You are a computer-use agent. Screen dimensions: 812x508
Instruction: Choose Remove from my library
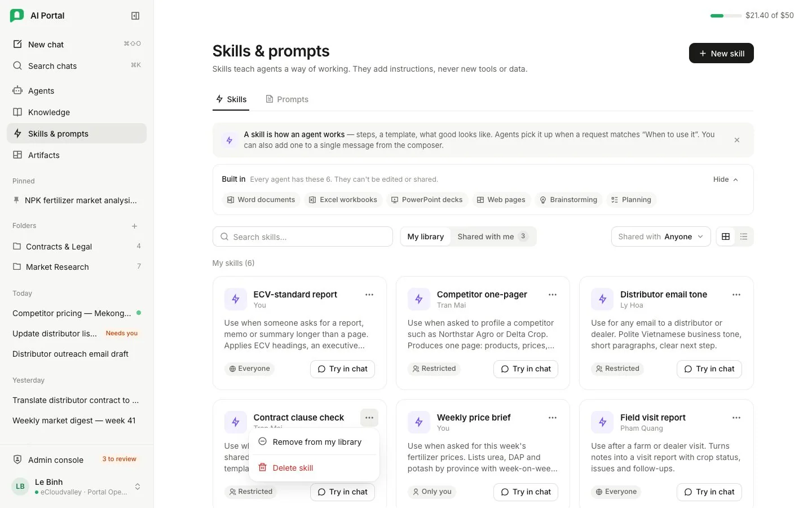314,442
